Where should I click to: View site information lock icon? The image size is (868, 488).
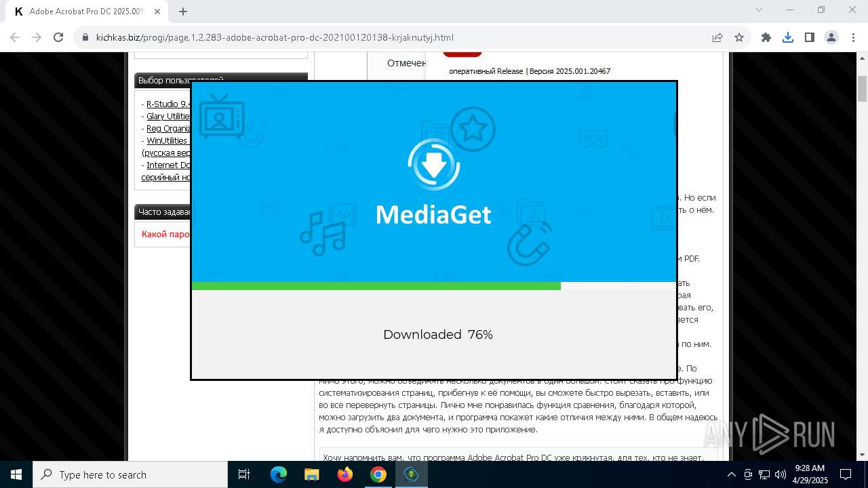click(85, 37)
